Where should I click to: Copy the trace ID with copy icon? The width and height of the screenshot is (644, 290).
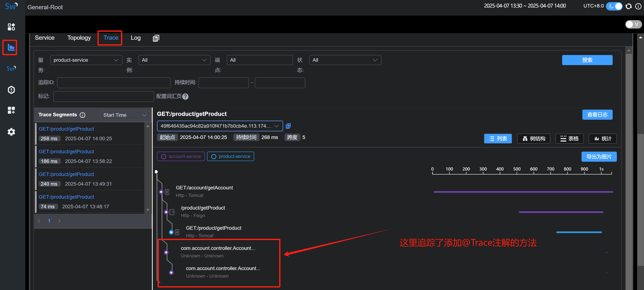coord(288,126)
